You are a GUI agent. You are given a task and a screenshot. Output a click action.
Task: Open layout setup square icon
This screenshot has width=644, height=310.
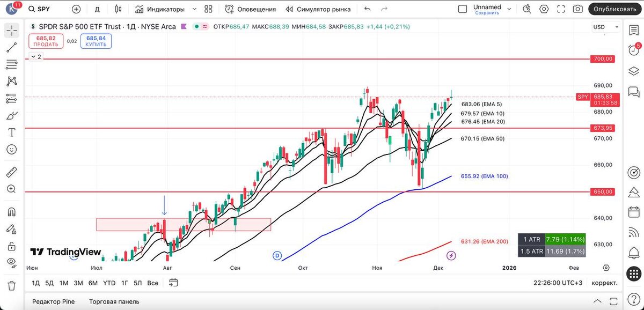[x=463, y=9]
